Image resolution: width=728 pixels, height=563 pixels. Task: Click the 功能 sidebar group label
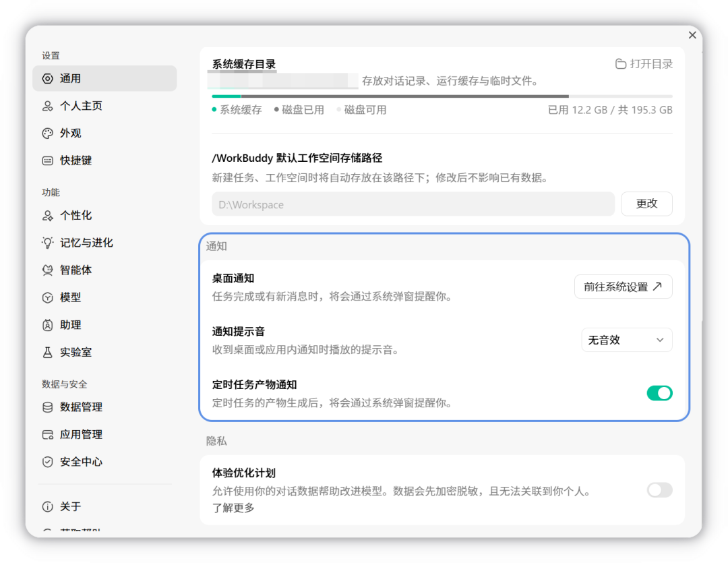pos(51,192)
